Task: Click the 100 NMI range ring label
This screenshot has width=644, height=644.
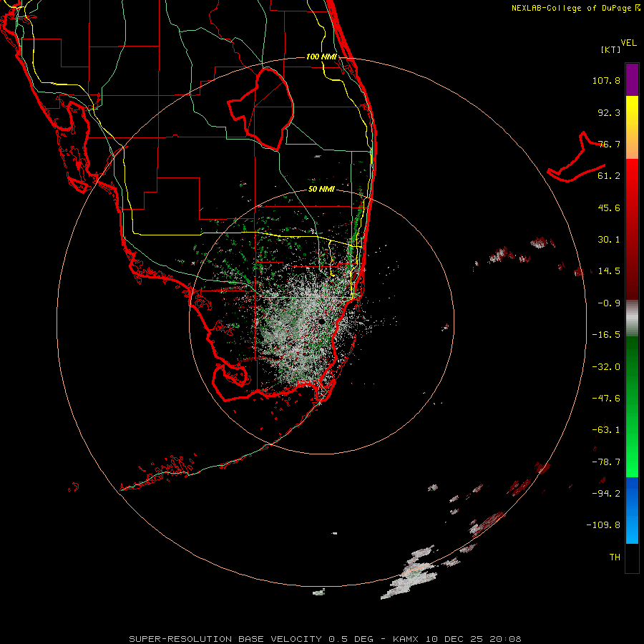Action: 321,57
